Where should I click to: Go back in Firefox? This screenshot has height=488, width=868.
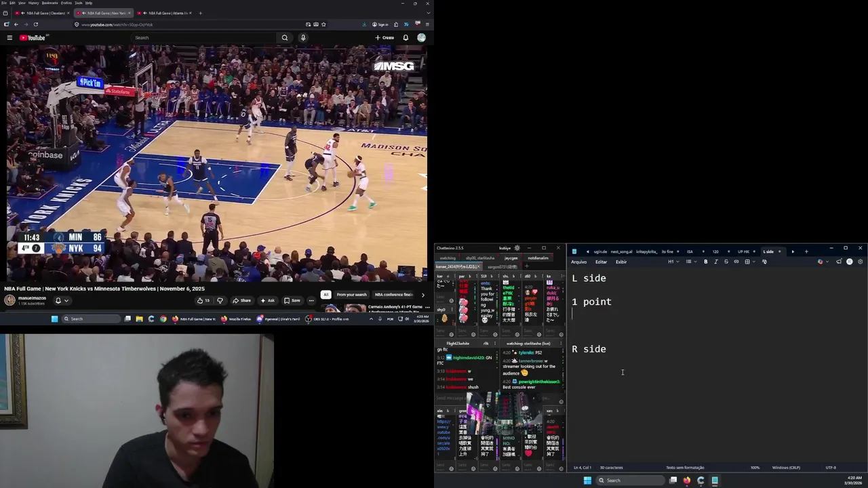[x=16, y=24]
